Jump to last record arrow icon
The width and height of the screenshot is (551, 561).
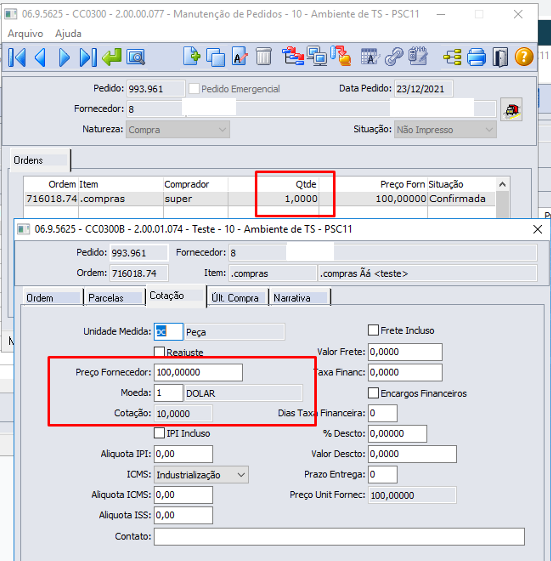coord(88,57)
